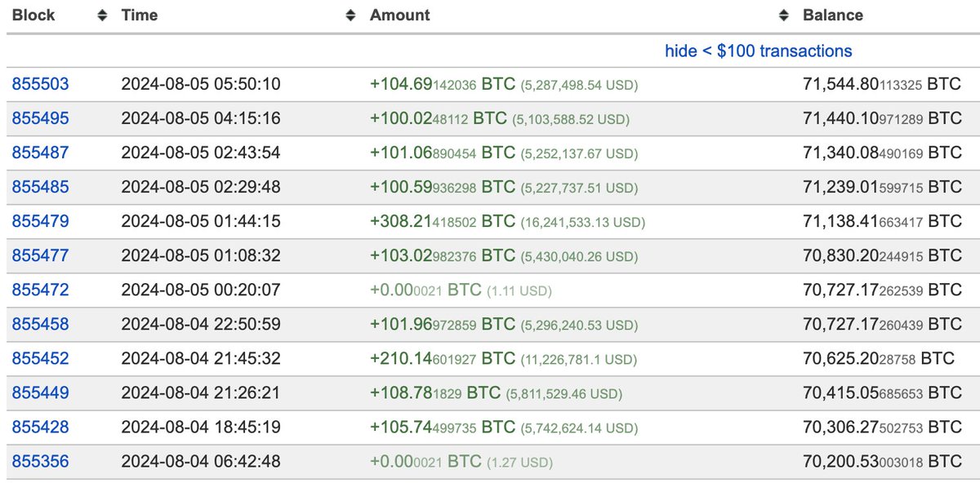The height and width of the screenshot is (483, 980).
Task: Select balance 70,830.20244915 BTC
Action: click(x=883, y=255)
